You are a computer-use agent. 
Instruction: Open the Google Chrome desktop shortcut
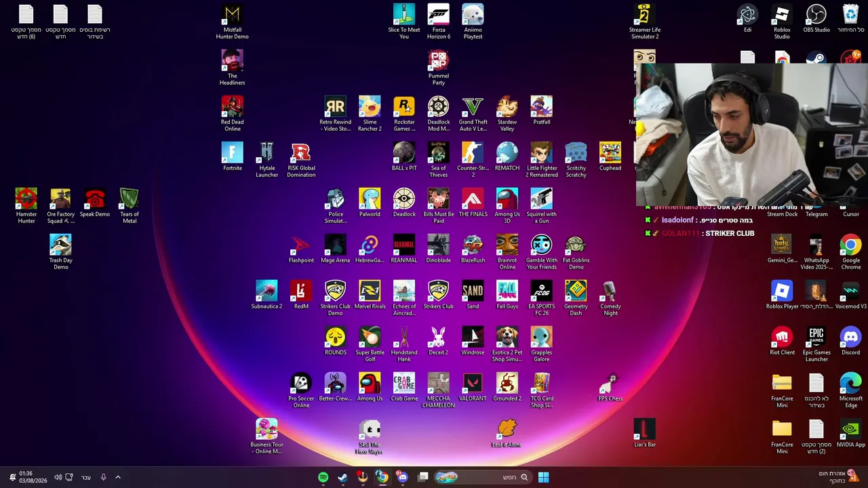(x=850, y=252)
